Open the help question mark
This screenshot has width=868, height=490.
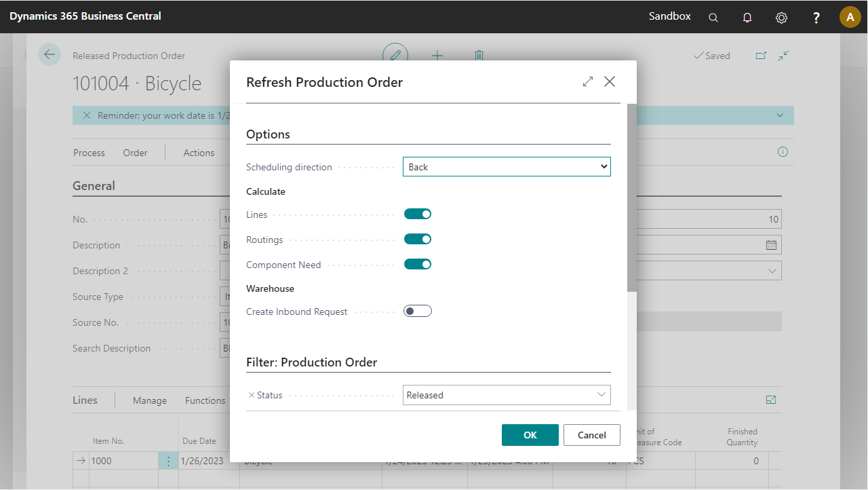(x=816, y=18)
